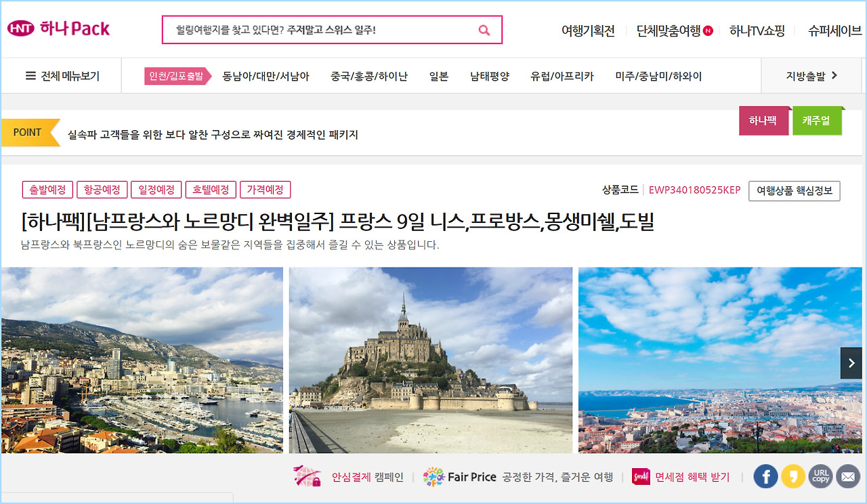The image size is (867, 504).
Task: Click the 안심결제 campaign icon
Action: 307,477
